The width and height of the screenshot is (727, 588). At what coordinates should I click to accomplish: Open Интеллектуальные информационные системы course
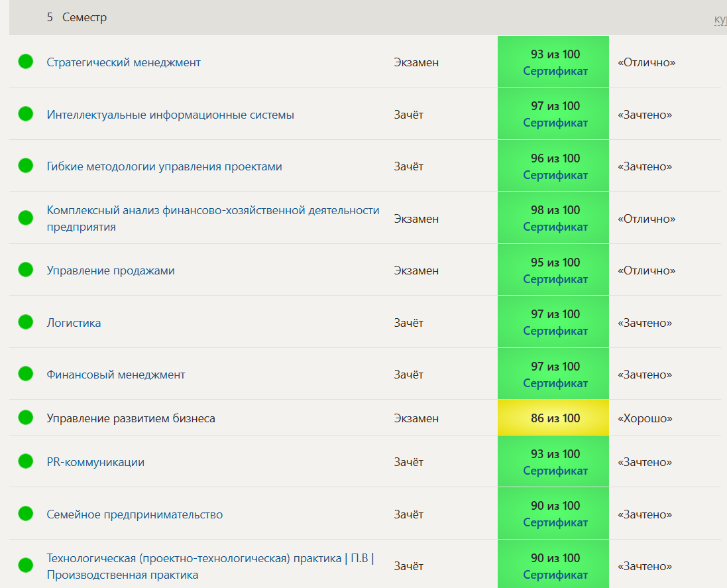(170, 115)
